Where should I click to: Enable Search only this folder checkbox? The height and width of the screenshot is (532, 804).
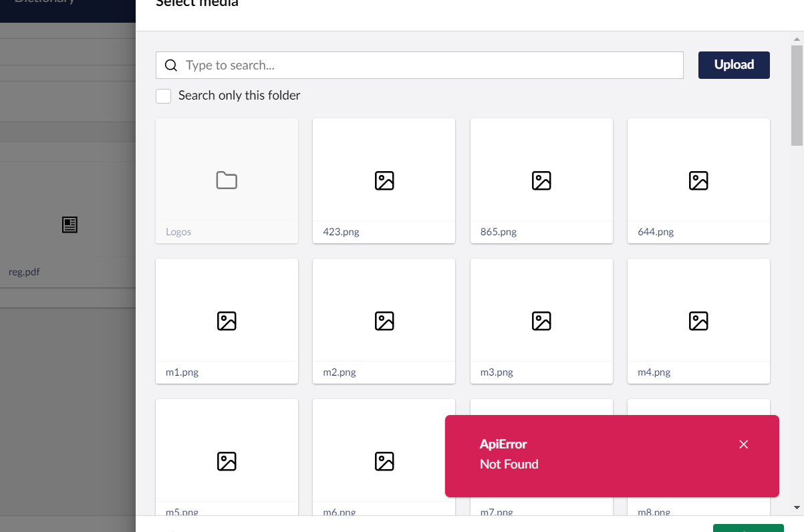[x=164, y=96]
